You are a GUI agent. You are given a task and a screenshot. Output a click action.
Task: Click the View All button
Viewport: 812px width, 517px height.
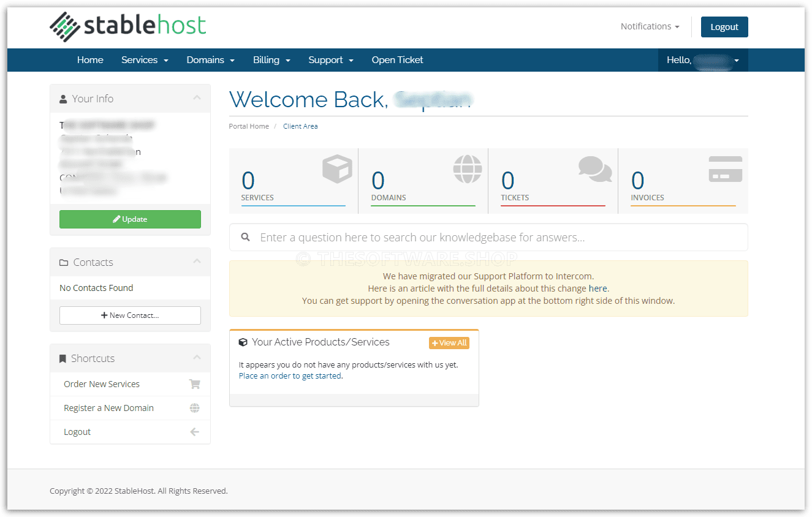(449, 343)
